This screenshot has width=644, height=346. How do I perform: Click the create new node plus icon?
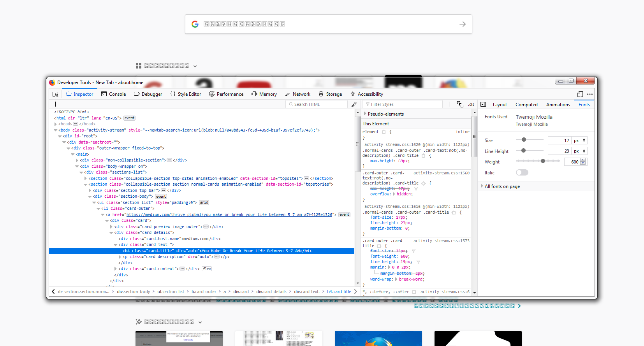(55, 104)
